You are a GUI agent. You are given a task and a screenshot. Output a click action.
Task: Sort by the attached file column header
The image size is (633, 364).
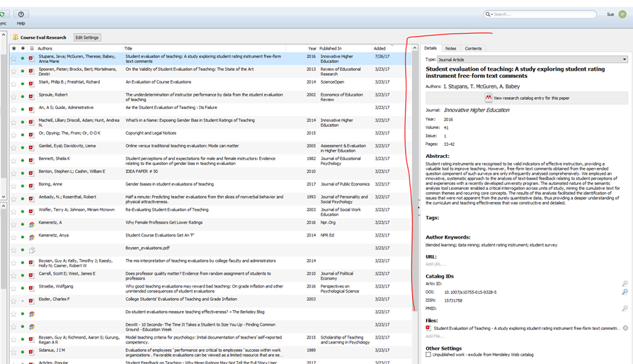point(31,48)
